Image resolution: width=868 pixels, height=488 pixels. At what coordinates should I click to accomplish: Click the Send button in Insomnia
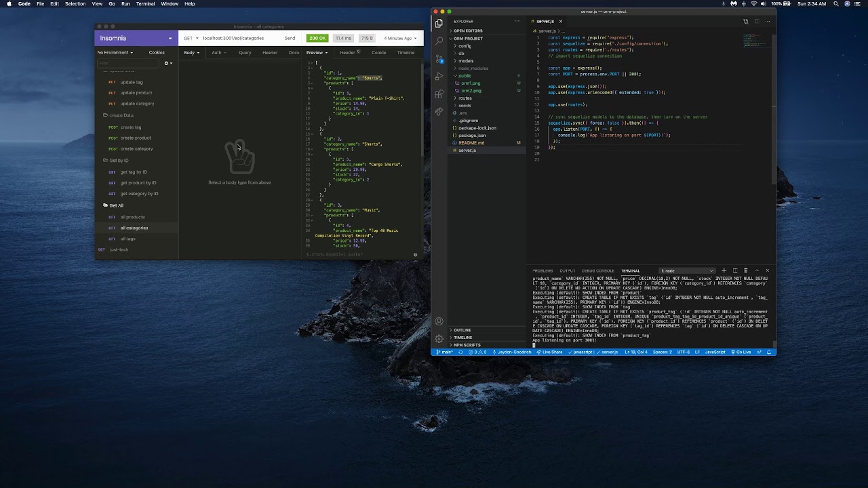coord(290,38)
